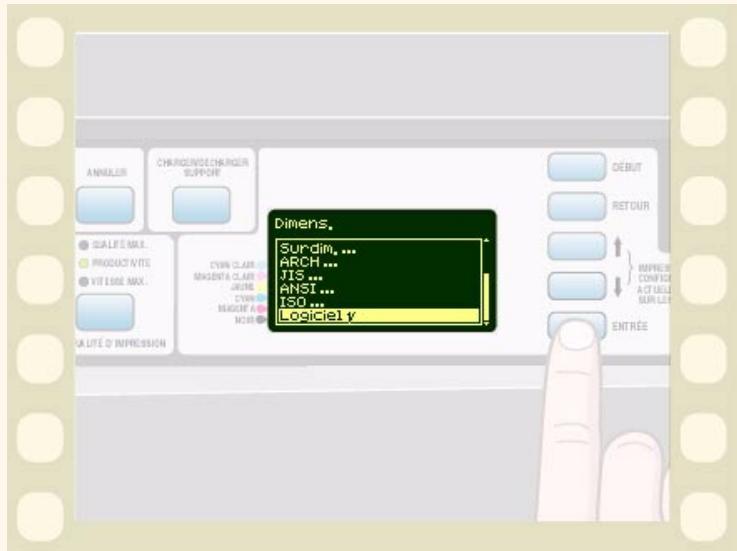Image resolution: width=737 pixels, height=551 pixels.
Task: Click the Qualité Max indicator light
Action: (84, 245)
